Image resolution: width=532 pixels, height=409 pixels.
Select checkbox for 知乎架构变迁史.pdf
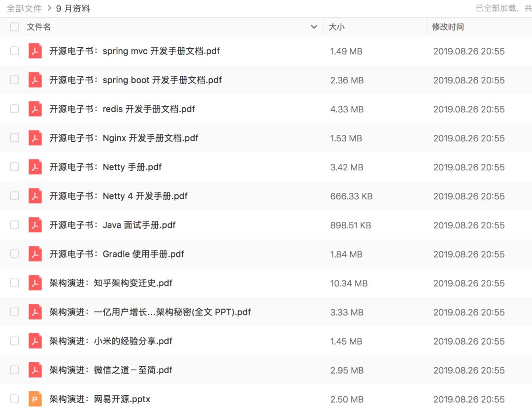(15, 283)
